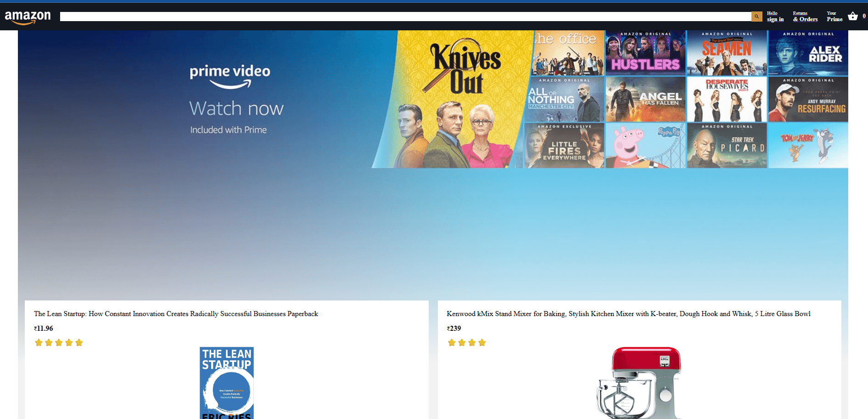Select the Star Trek Picard tile
Viewport: 868px width, 419px height.
pyautogui.click(x=727, y=146)
